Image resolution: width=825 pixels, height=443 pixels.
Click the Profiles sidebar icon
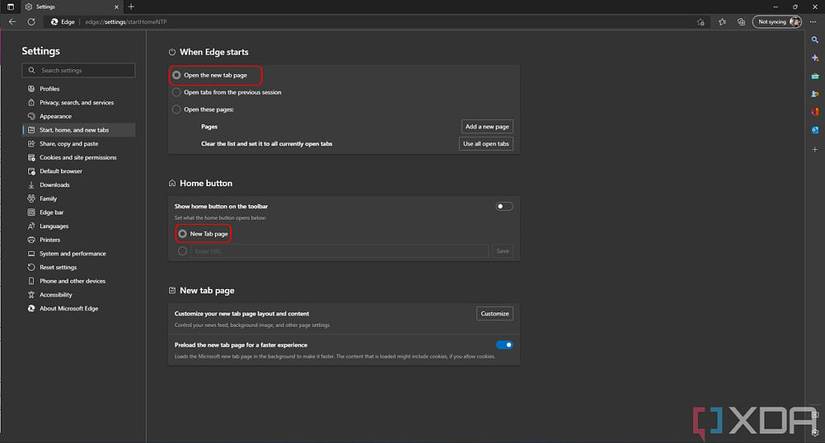[x=31, y=89]
